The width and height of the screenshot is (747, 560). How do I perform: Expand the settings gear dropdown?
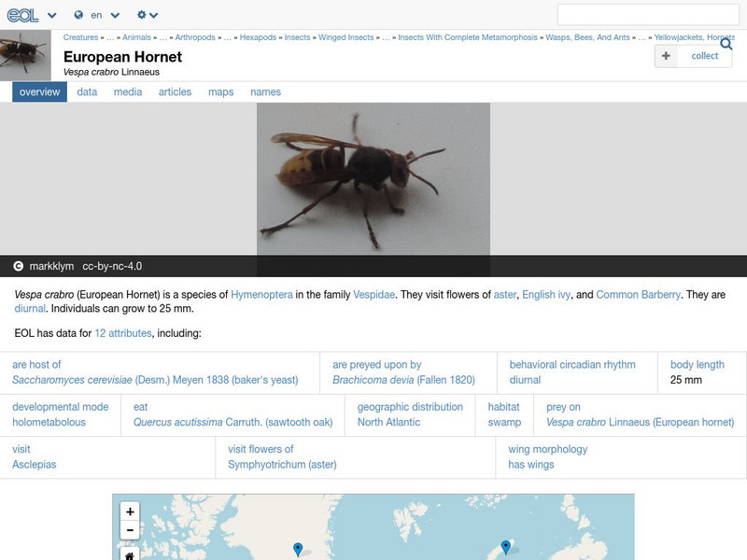click(142, 15)
